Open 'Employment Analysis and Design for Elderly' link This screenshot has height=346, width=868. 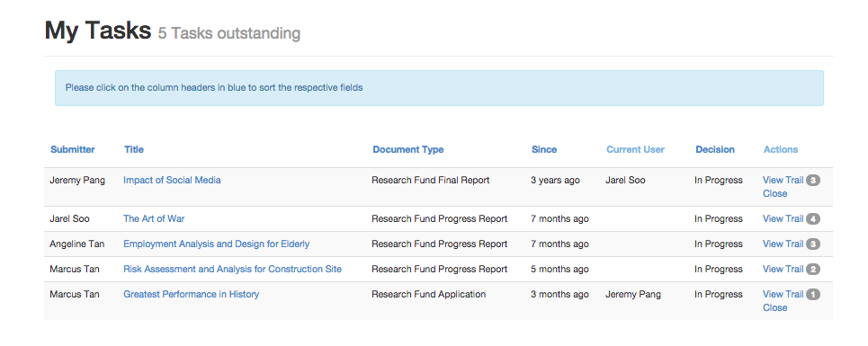[x=217, y=244]
